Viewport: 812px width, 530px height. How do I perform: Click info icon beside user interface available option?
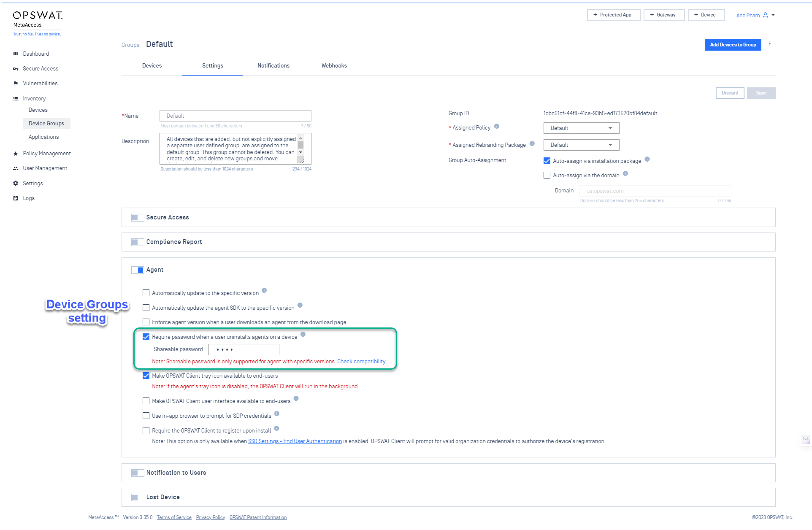[x=296, y=398]
